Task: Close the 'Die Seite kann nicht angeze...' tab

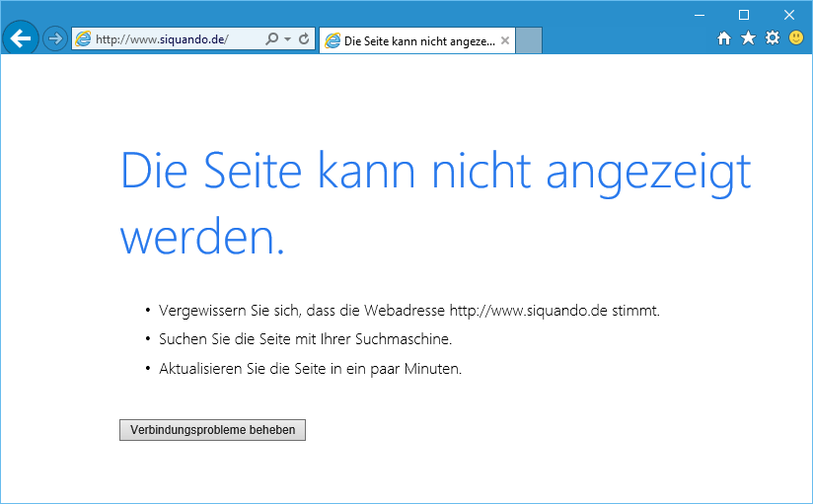Action: tap(505, 40)
